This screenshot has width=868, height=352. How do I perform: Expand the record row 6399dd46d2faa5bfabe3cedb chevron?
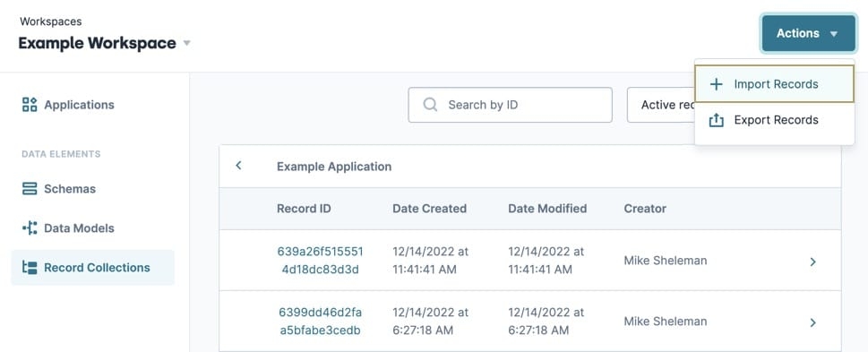coord(812,322)
